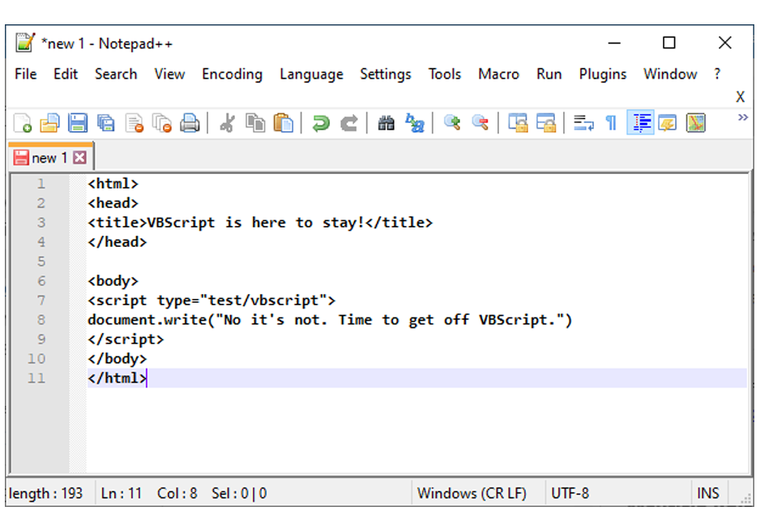Click the user-defined language icon

pyautogui.click(x=668, y=123)
